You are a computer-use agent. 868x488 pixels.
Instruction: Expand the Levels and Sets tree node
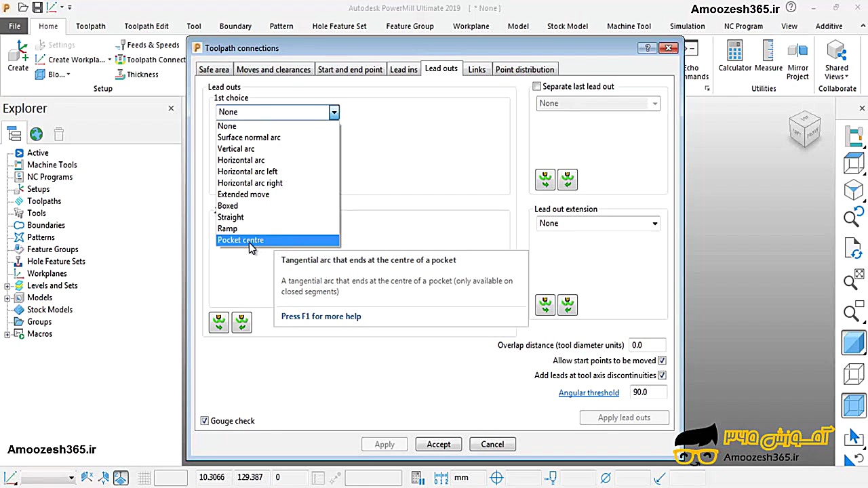click(7, 286)
